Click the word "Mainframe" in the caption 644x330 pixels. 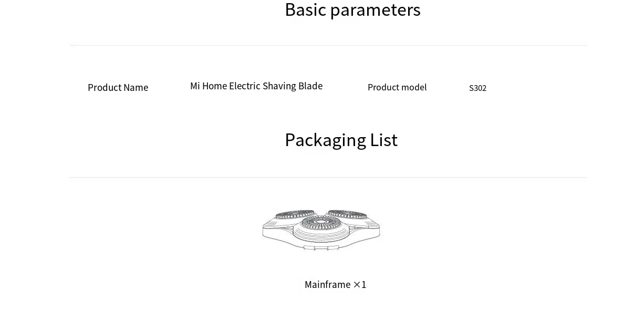point(327,285)
